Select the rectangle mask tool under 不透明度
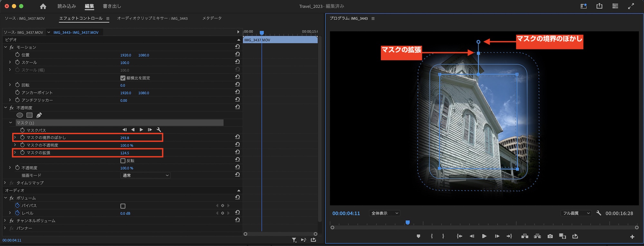This screenshot has height=246, width=644. pyautogui.click(x=29, y=115)
